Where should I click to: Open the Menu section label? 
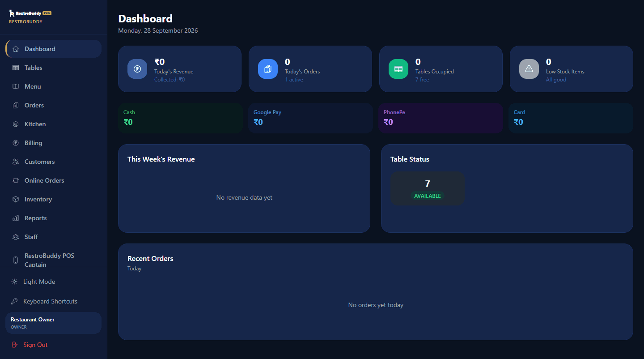coord(33,86)
